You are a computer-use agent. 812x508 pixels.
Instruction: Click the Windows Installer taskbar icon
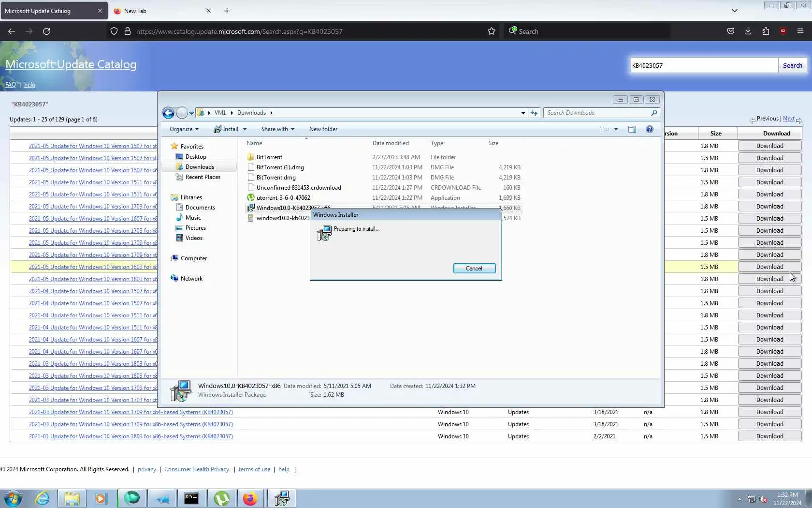281,498
